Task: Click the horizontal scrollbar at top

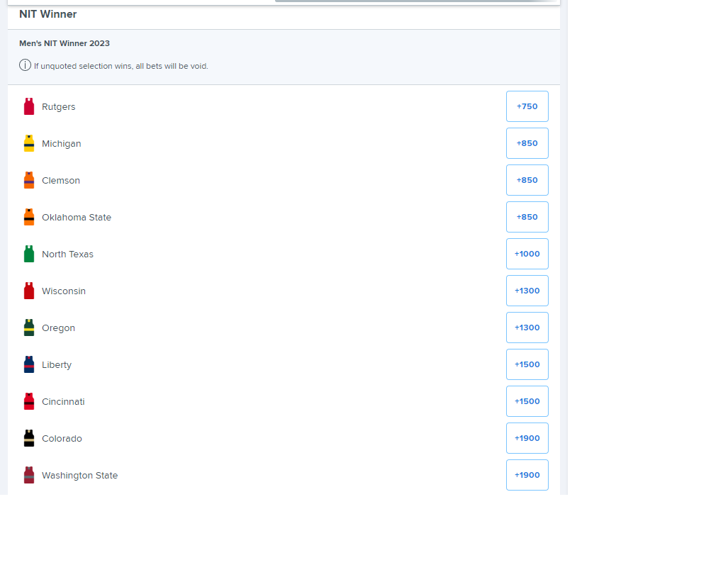Action: point(415,1)
